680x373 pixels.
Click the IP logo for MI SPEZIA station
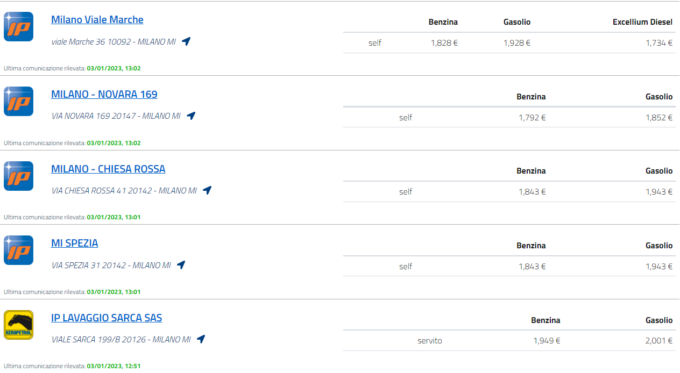pyautogui.click(x=19, y=250)
